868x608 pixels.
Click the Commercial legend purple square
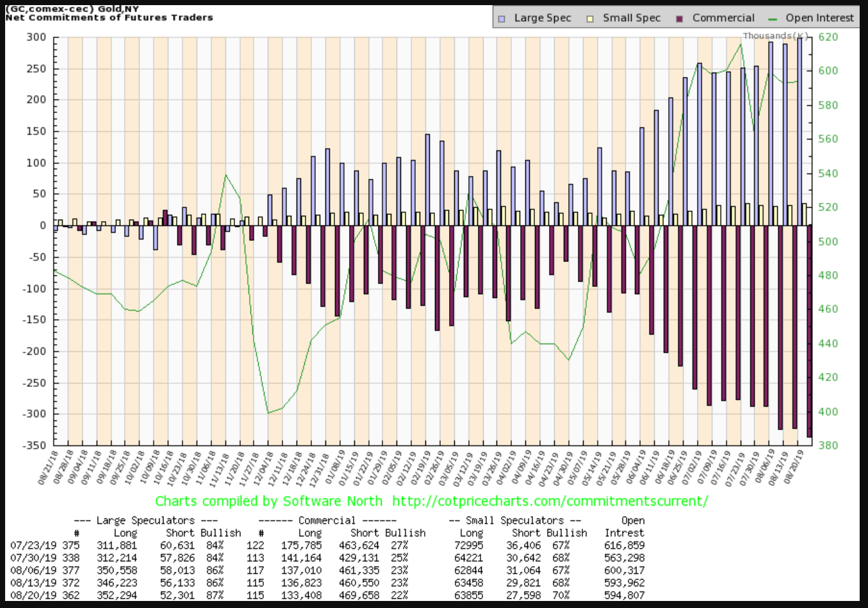point(680,19)
